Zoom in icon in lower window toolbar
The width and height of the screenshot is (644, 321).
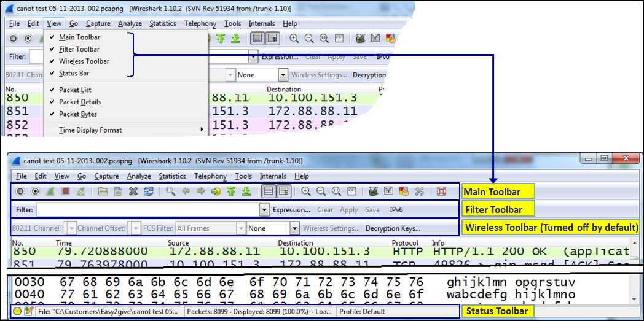[x=305, y=191]
